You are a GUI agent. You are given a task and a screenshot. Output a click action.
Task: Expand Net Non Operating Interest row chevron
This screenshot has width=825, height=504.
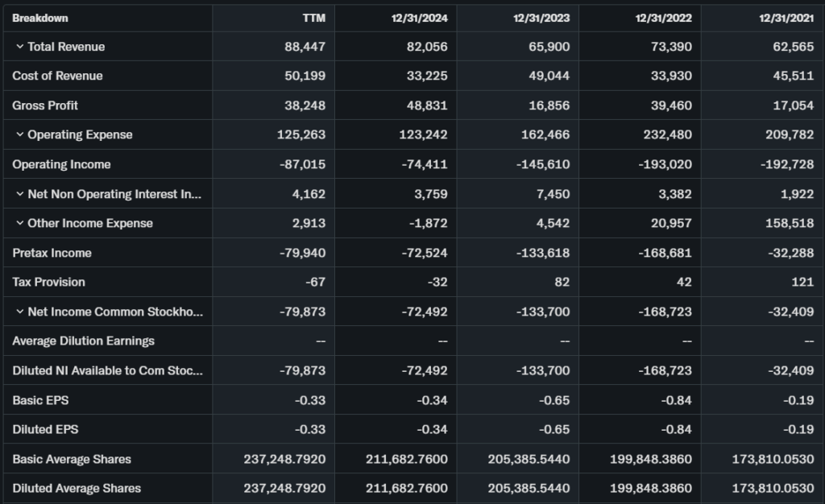(19, 194)
